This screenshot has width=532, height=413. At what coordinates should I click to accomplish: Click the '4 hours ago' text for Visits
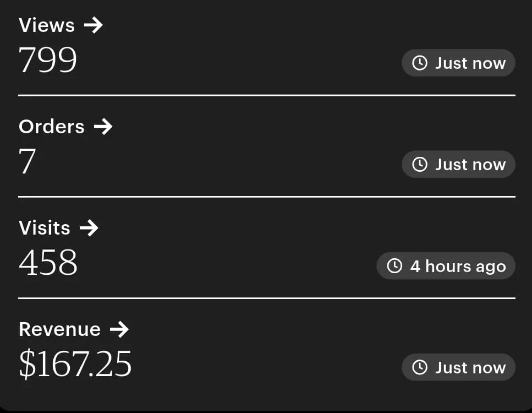click(x=458, y=266)
